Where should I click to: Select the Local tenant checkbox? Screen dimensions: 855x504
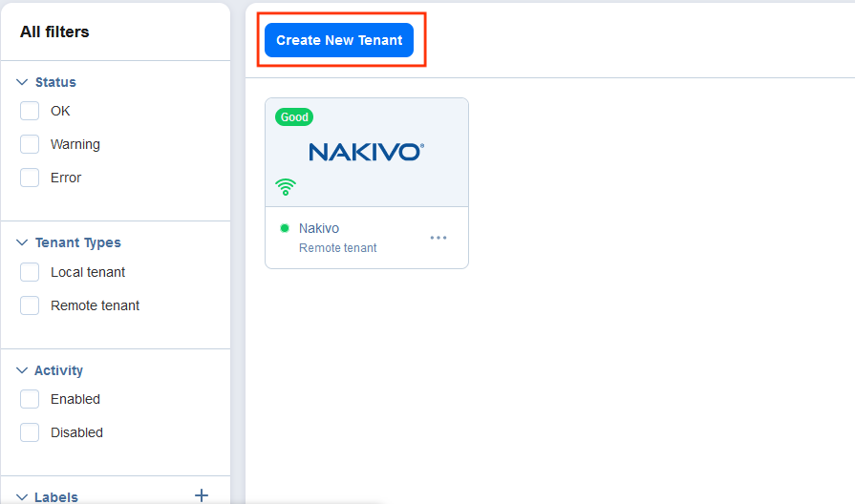[30, 272]
